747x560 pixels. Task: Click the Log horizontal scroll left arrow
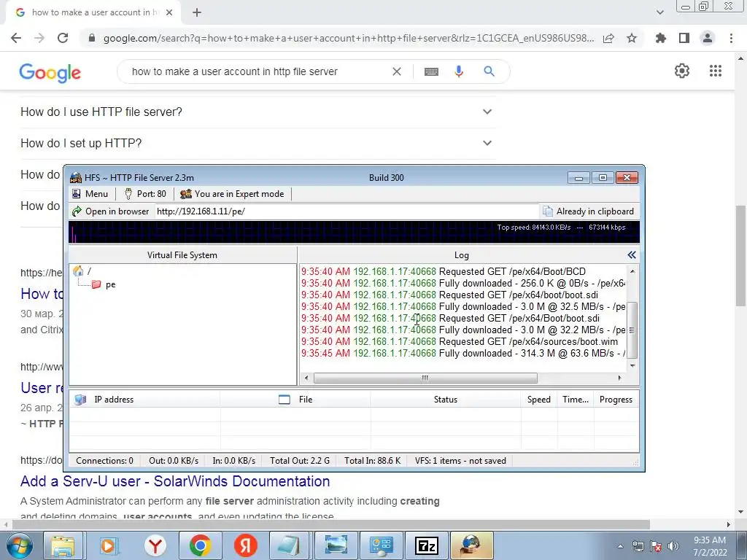pos(306,378)
